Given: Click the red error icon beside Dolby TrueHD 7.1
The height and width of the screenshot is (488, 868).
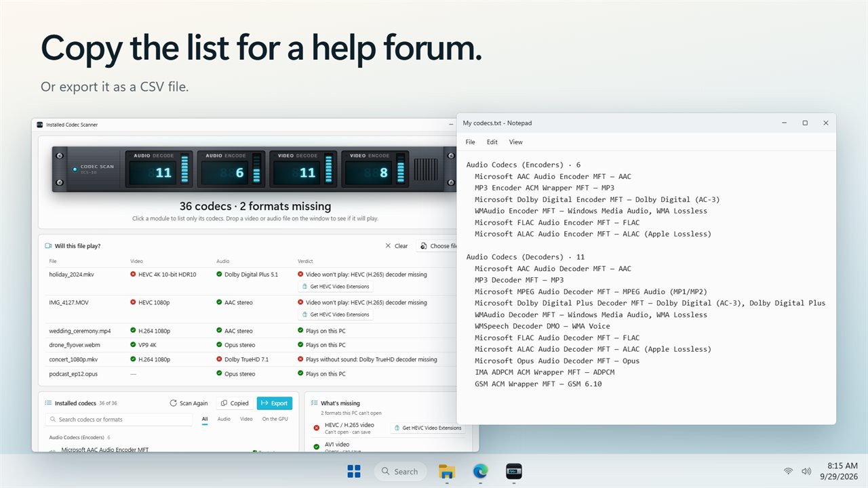Looking at the screenshot, I should (x=219, y=359).
